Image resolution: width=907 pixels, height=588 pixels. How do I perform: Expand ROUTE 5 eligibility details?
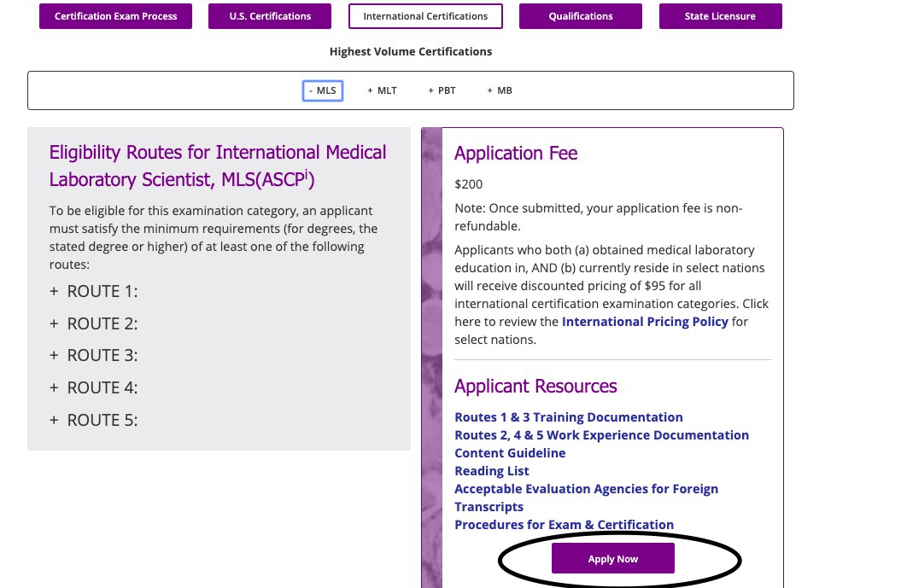[x=94, y=421]
